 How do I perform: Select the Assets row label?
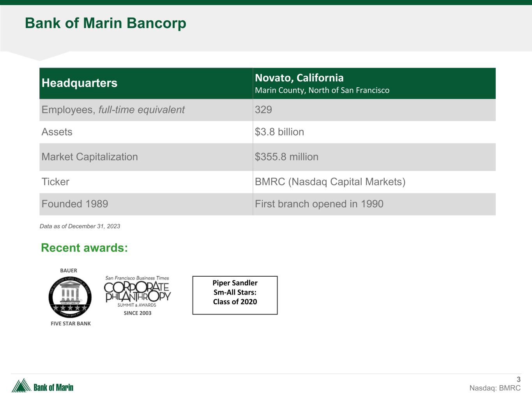click(x=57, y=132)
